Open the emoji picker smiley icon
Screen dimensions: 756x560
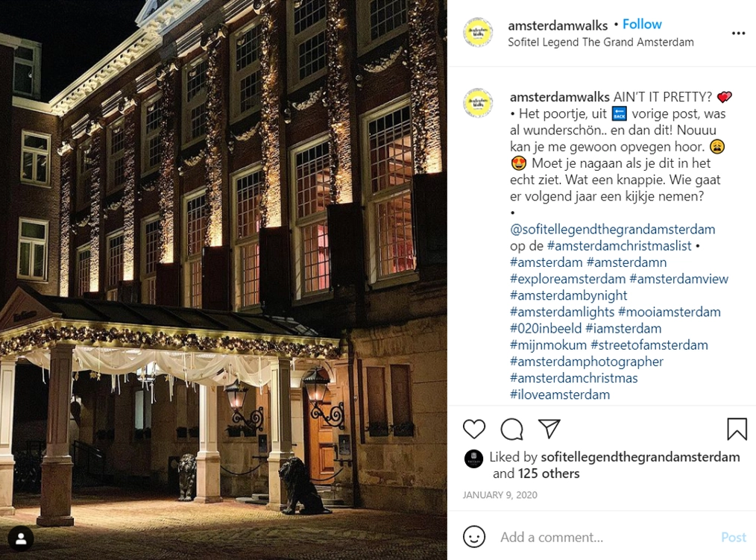click(x=474, y=537)
